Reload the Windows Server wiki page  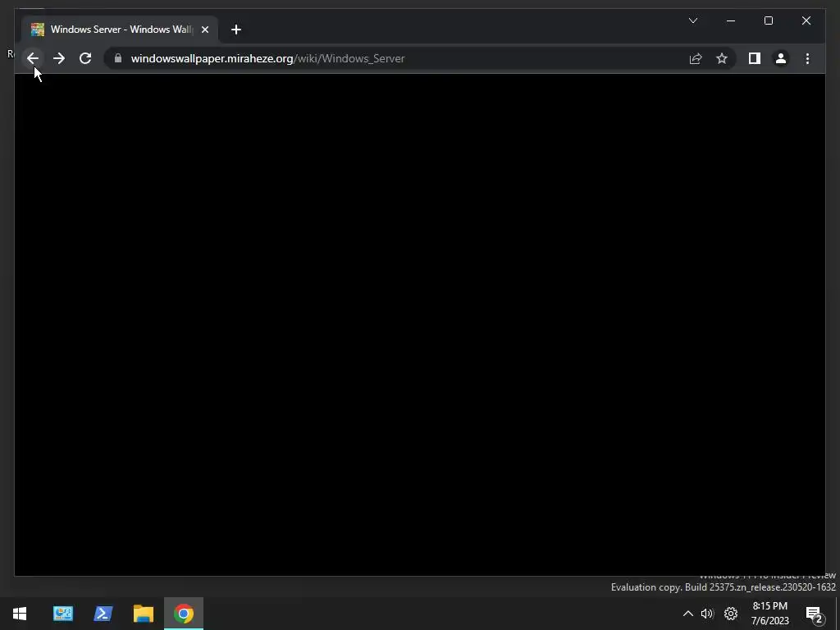[85, 58]
